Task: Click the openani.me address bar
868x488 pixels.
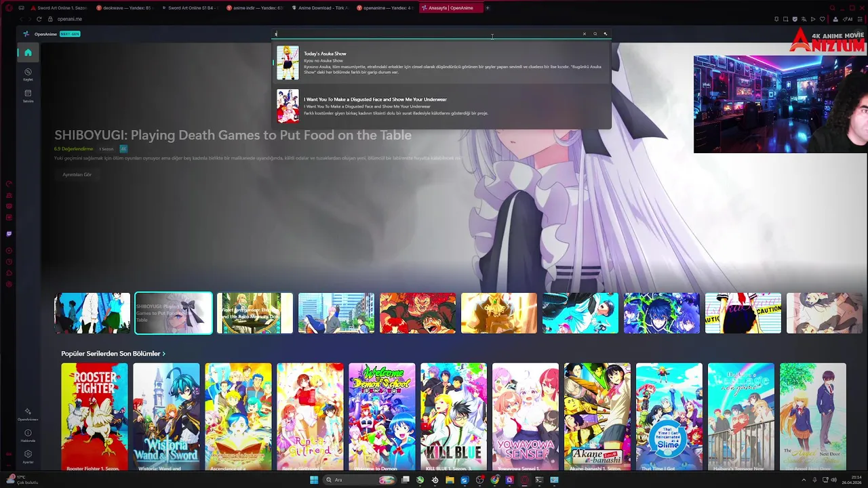Action: coord(70,19)
